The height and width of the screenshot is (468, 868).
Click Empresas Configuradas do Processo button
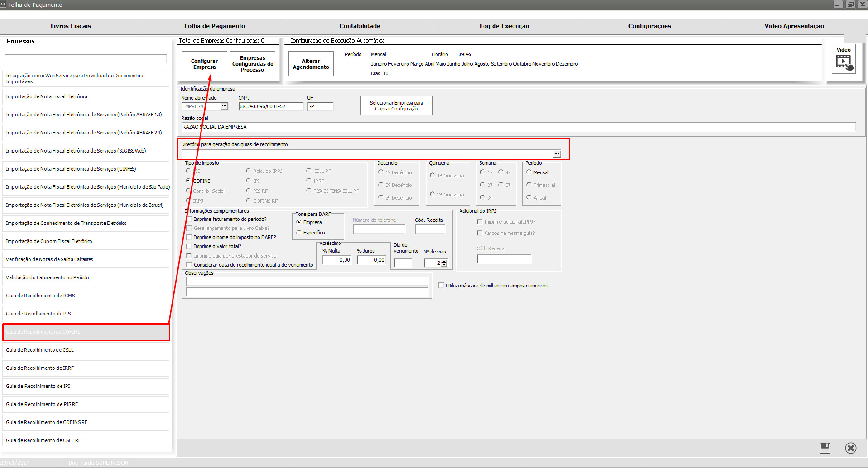click(253, 64)
